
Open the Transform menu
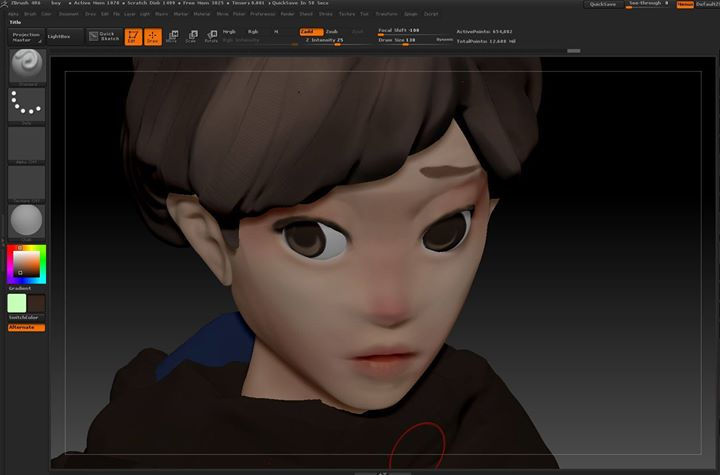point(387,14)
